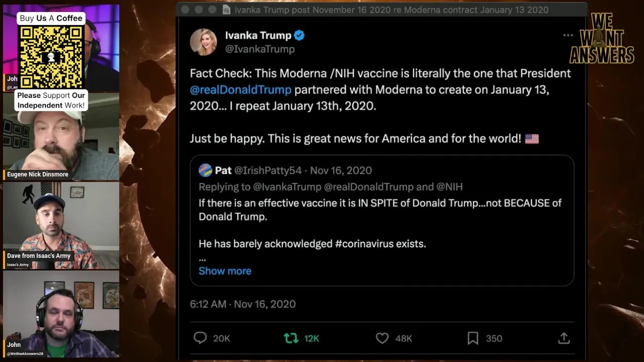Open the @realDonaldTrump mention link

point(240,89)
